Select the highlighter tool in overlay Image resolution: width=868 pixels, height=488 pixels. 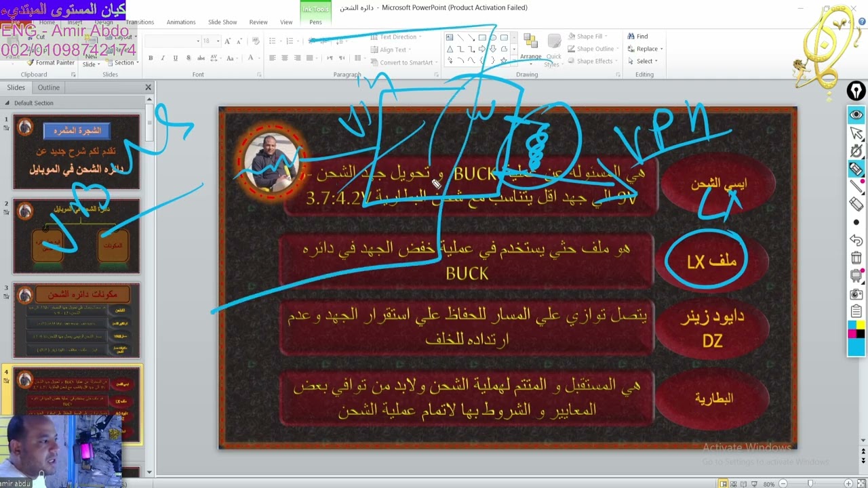tap(856, 169)
